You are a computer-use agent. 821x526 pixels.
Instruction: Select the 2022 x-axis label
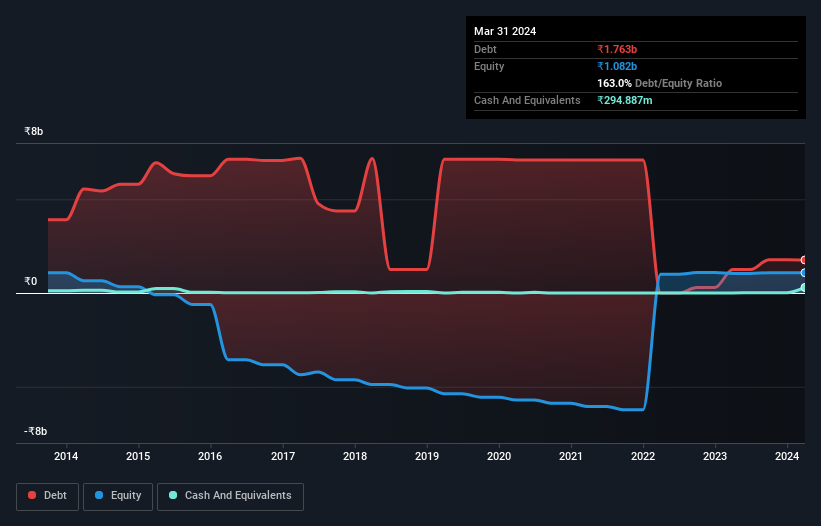click(x=643, y=456)
